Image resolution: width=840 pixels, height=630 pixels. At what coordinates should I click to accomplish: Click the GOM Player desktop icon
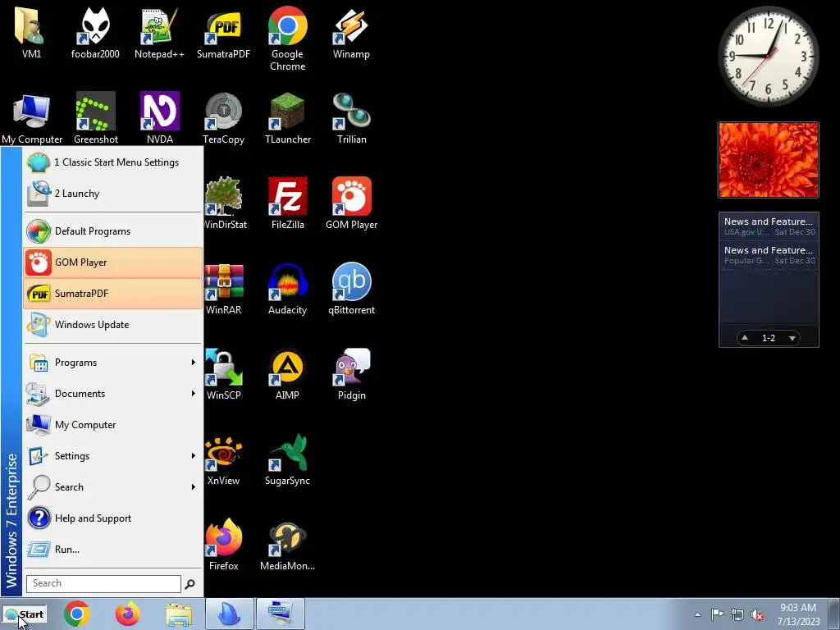(351, 203)
